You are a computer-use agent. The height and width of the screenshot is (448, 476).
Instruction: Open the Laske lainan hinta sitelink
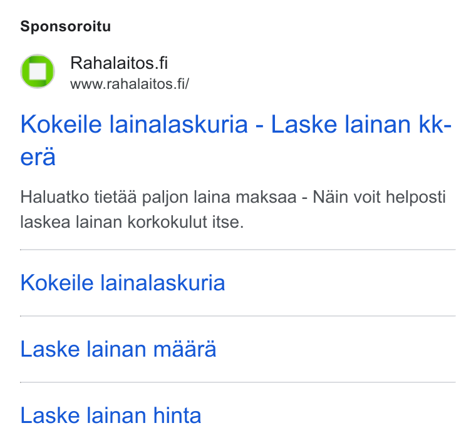[x=110, y=415]
